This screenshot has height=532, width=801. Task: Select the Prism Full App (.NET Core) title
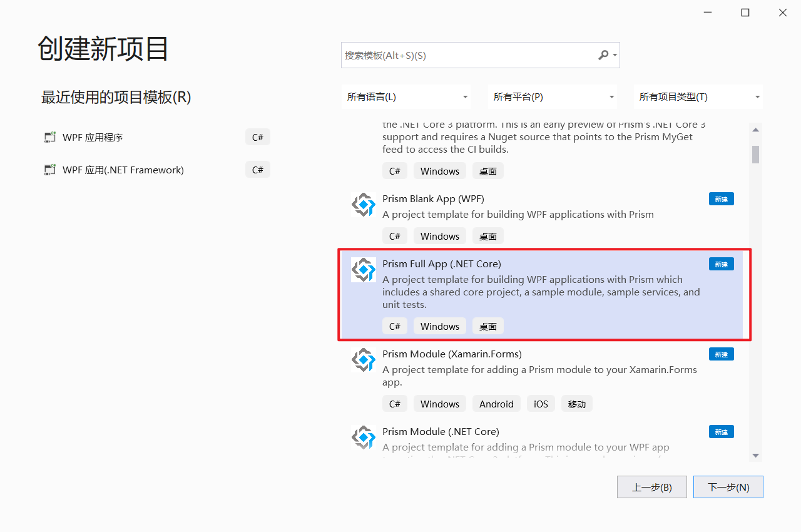click(x=442, y=263)
